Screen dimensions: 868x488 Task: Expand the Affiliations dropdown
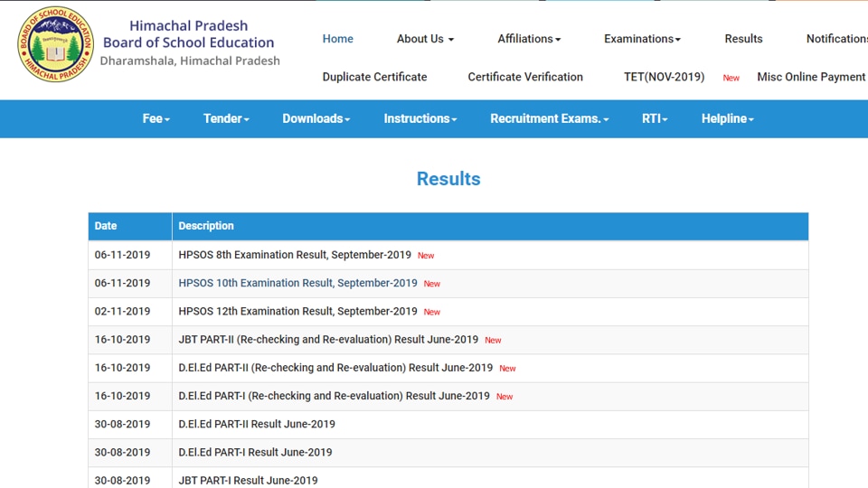click(x=529, y=39)
